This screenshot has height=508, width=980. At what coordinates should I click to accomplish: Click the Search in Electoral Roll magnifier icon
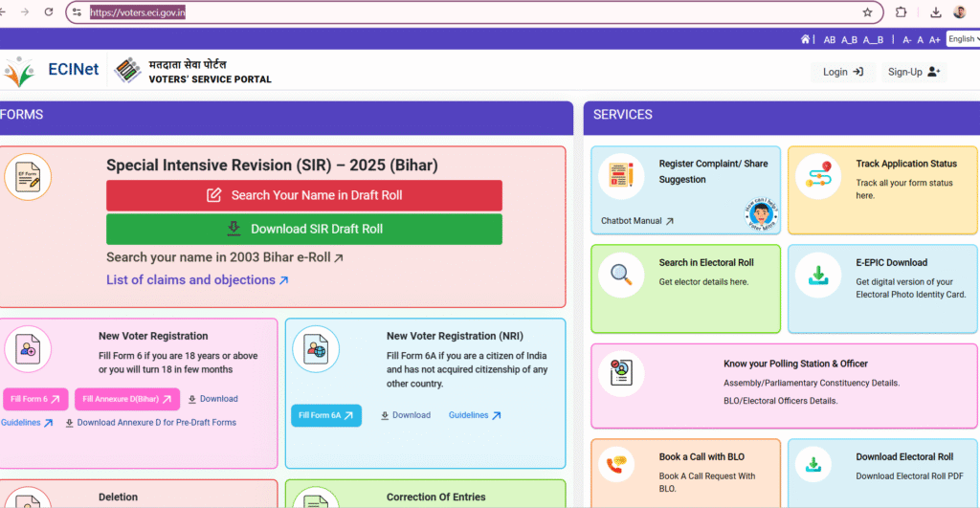(621, 276)
